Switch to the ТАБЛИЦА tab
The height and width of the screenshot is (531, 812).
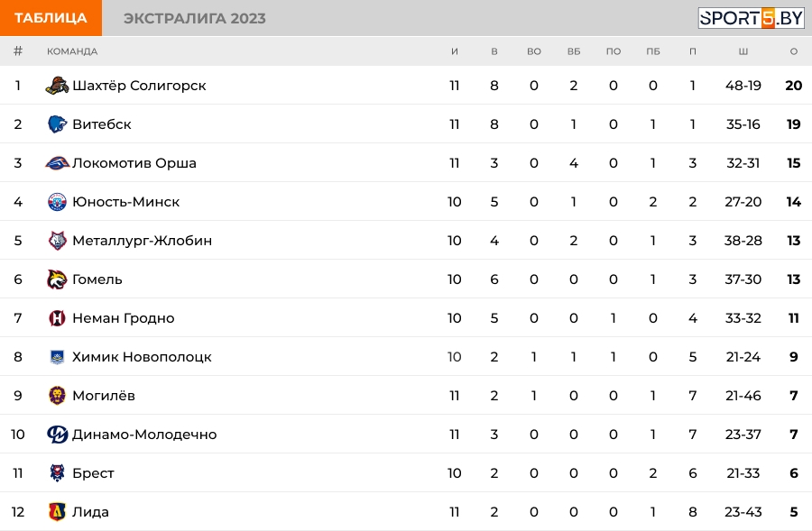51,18
